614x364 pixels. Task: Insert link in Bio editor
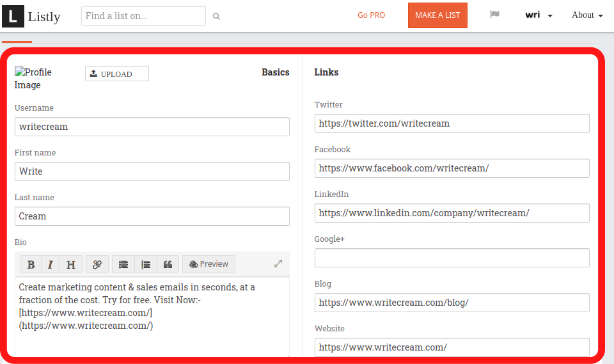click(x=97, y=264)
